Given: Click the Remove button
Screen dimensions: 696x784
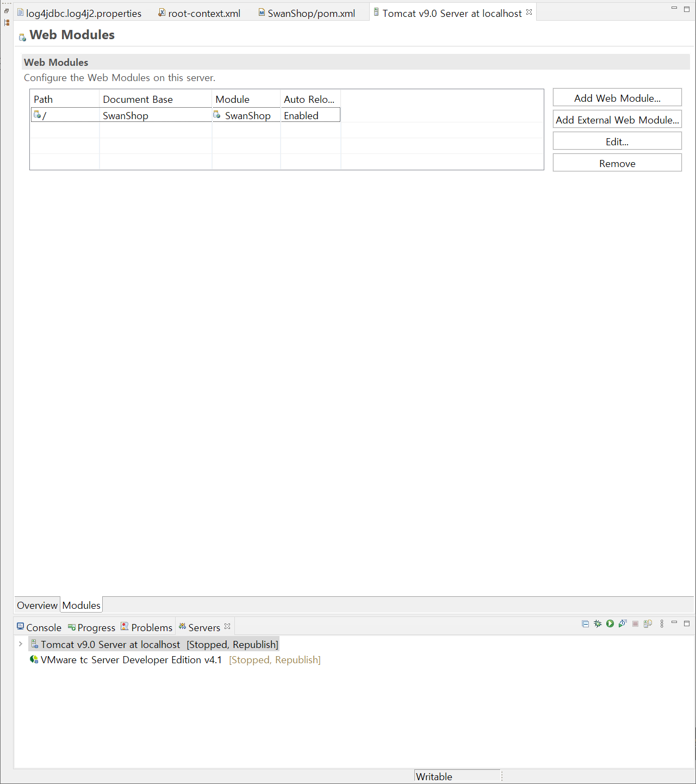Looking at the screenshot, I should click(617, 163).
